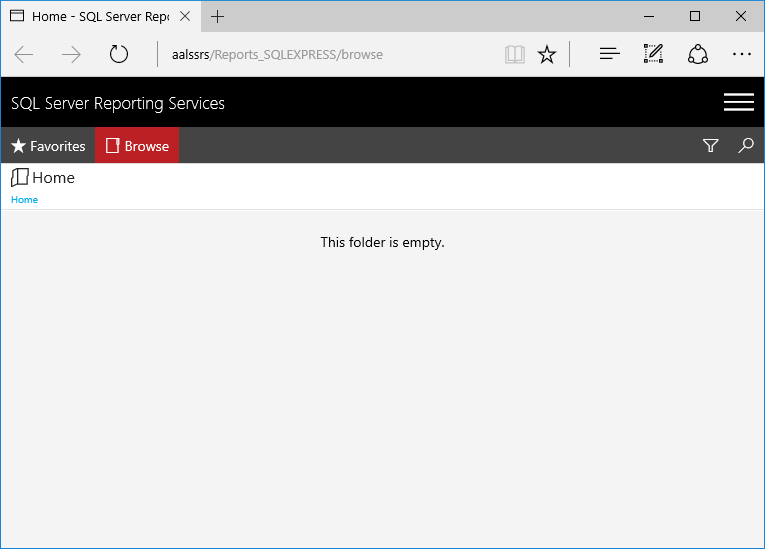Close the current browser tab
This screenshot has height=549, width=765.
click(185, 17)
